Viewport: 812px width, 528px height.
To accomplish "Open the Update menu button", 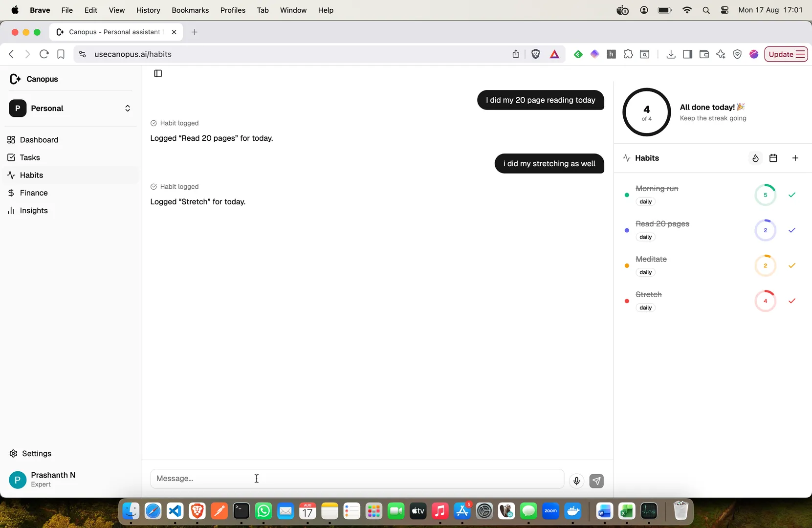I will coord(786,54).
